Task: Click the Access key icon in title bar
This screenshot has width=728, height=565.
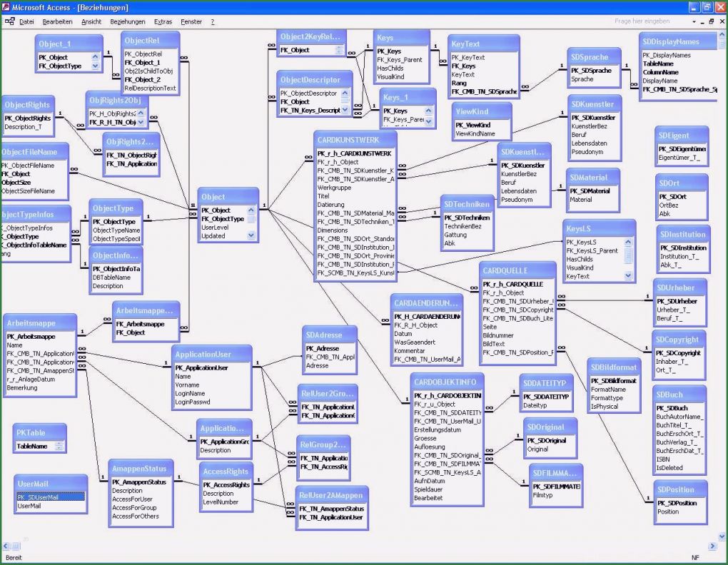Action: click(6, 7)
